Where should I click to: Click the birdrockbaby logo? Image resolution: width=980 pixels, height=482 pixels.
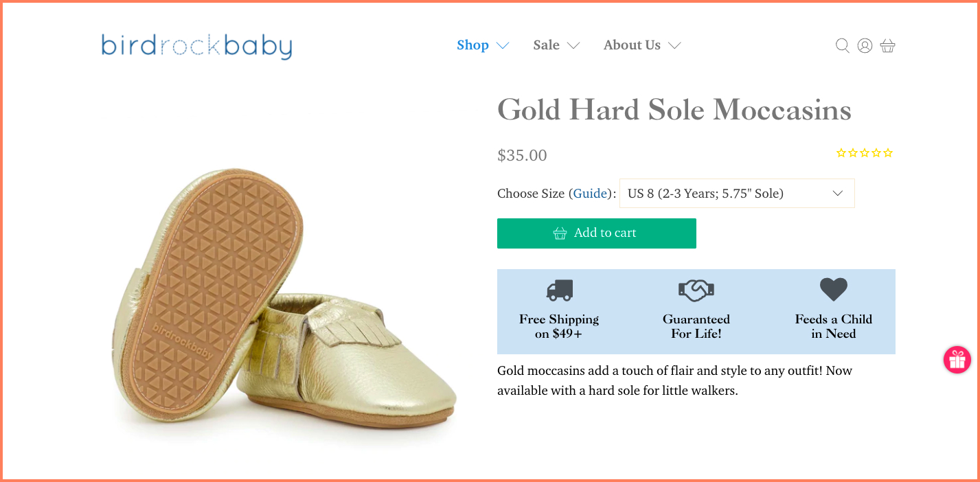click(196, 46)
